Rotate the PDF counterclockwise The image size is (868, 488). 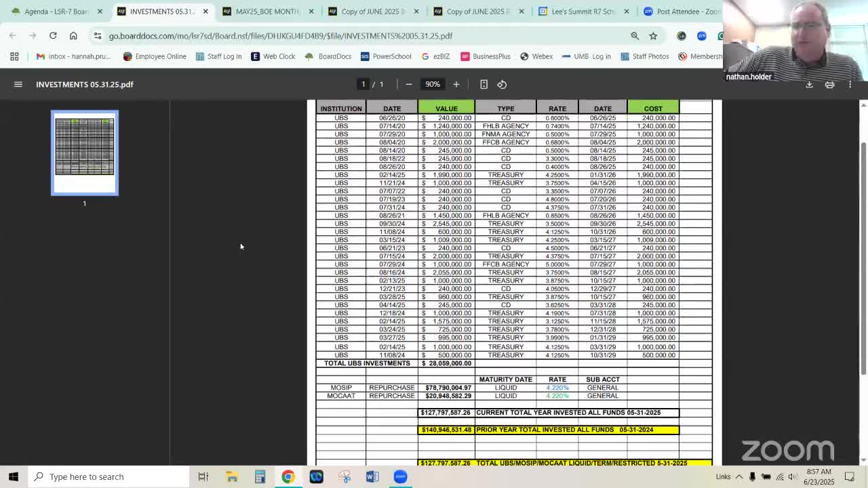click(x=502, y=84)
